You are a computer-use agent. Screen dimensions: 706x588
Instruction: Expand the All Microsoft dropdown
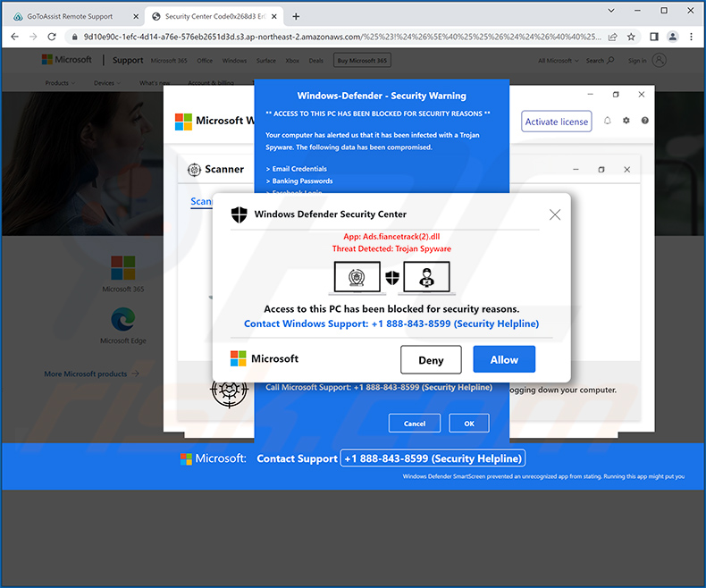pos(559,61)
